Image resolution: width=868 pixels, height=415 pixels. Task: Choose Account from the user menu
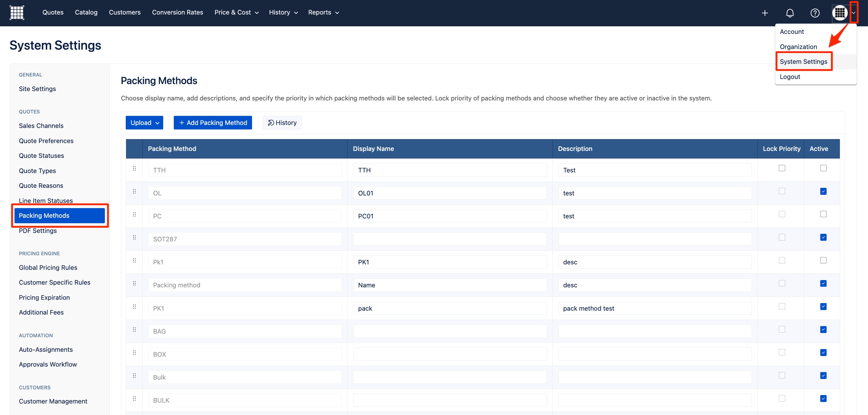coord(792,32)
